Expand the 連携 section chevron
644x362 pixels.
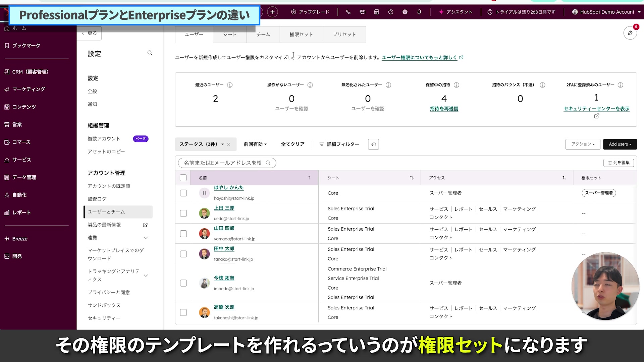point(146,238)
